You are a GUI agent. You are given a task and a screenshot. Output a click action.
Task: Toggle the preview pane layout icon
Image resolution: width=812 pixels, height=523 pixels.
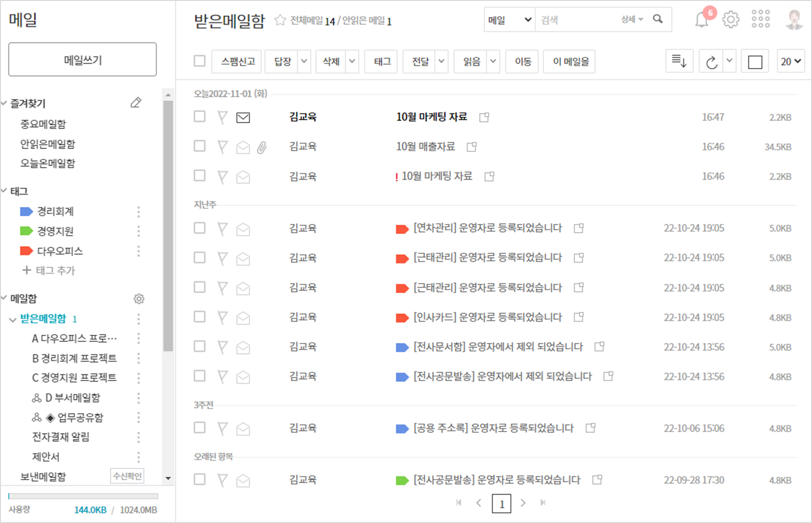[755, 61]
